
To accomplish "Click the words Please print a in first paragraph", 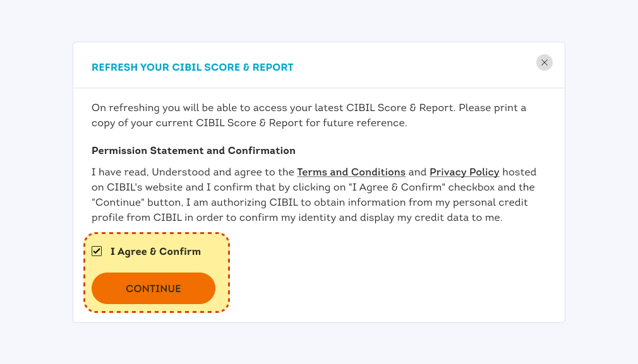I will pyautogui.click(x=492, y=108).
